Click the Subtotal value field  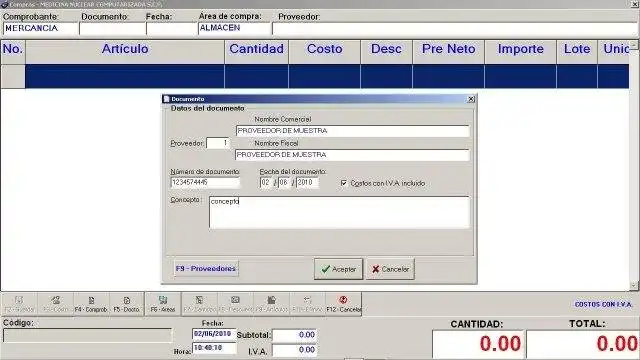pyautogui.click(x=295, y=335)
